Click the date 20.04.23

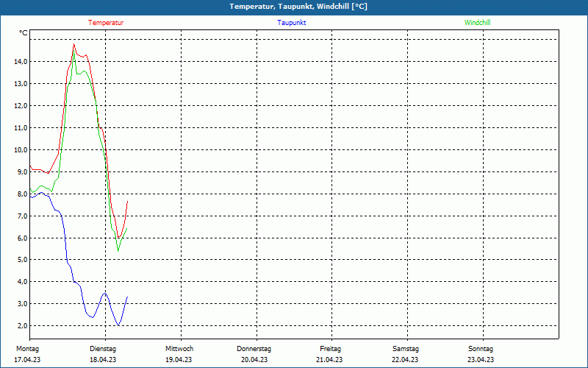coord(254,360)
